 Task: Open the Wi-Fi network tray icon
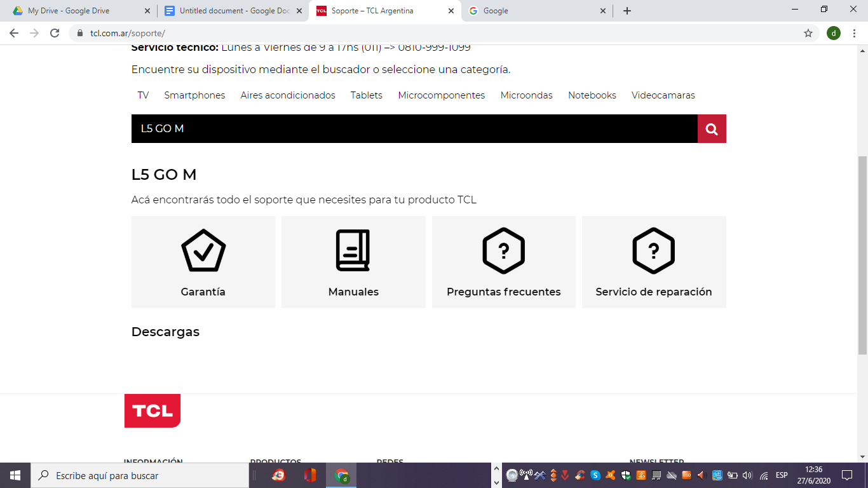764,475
